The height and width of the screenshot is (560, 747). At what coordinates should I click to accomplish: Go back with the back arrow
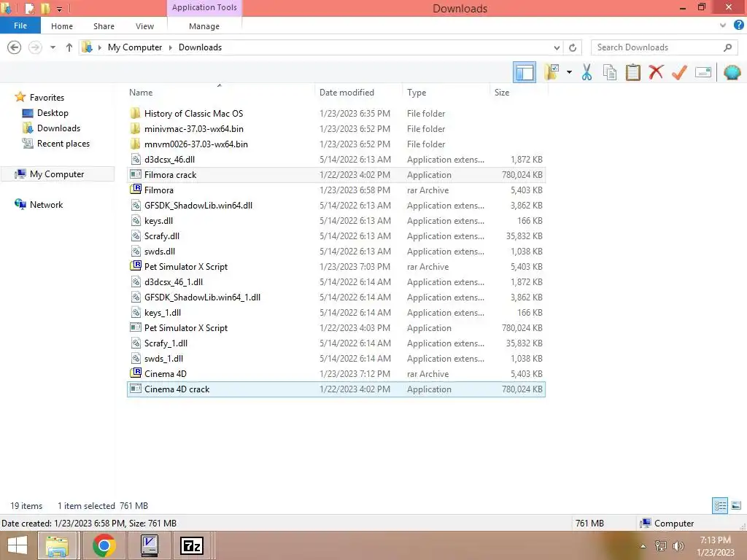coord(15,47)
